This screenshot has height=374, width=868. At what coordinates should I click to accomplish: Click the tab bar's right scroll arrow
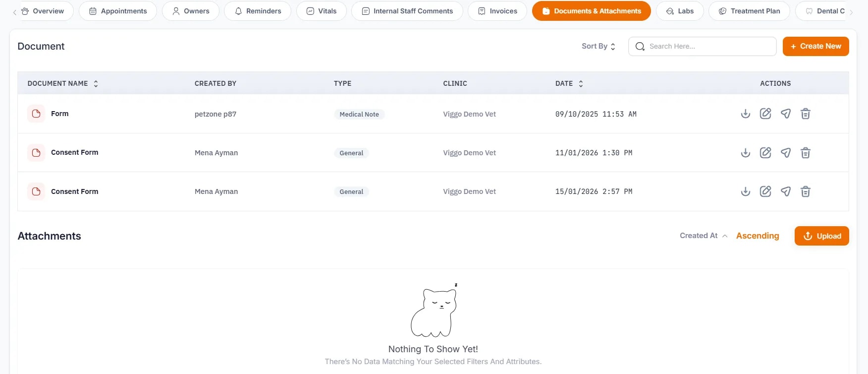click(x=851, y=12)
